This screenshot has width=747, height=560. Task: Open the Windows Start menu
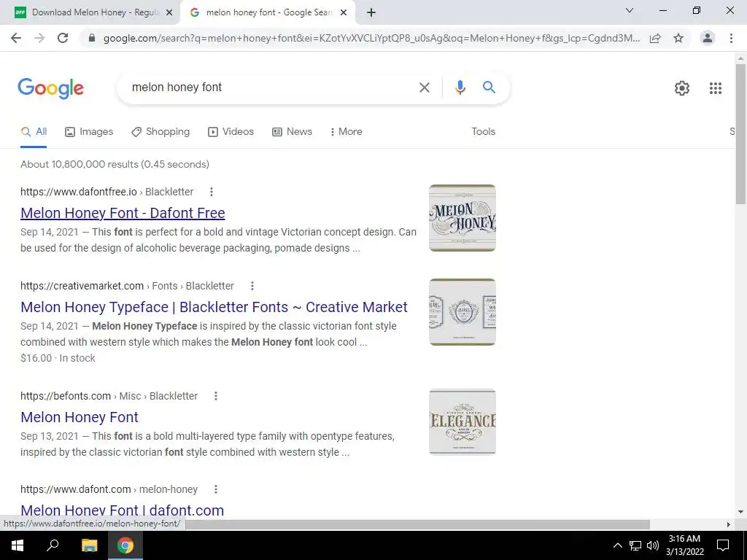[x=18, y=545]
